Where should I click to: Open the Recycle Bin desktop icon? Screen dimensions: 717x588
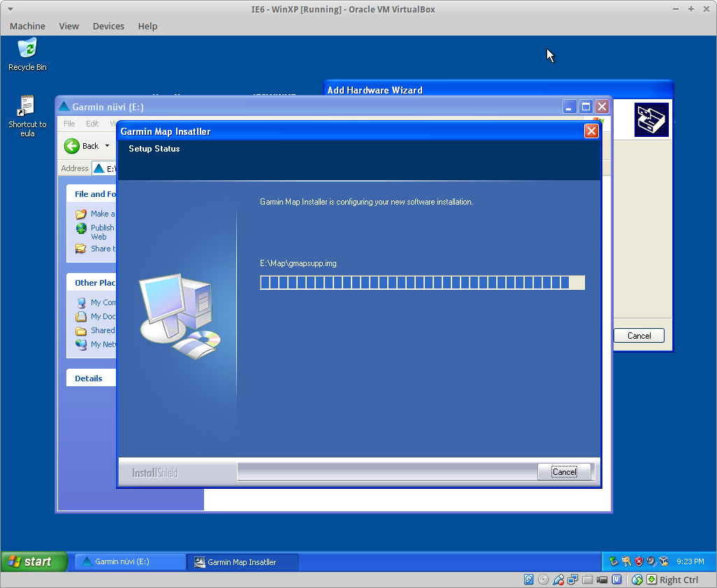pyautogui.click(x=27, y=50)
